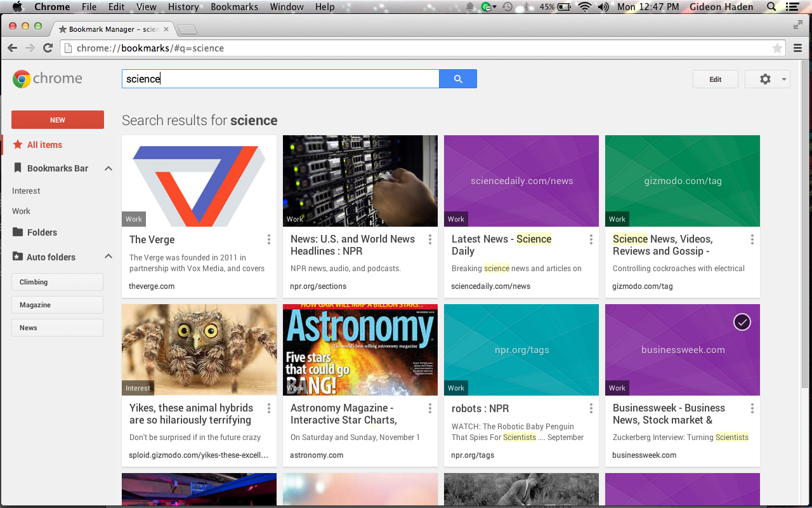
Task: Open the Window menu
Action: [287, 7]
